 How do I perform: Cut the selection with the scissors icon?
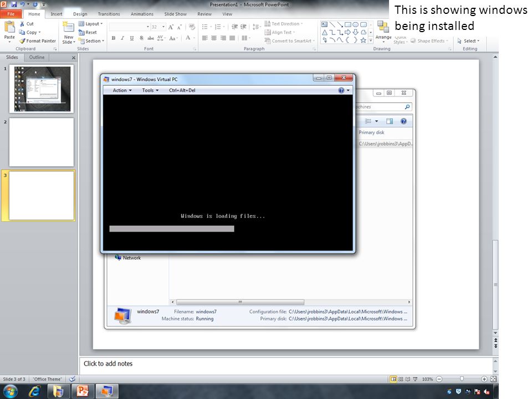pyautogui.click(x=22, y=24)
